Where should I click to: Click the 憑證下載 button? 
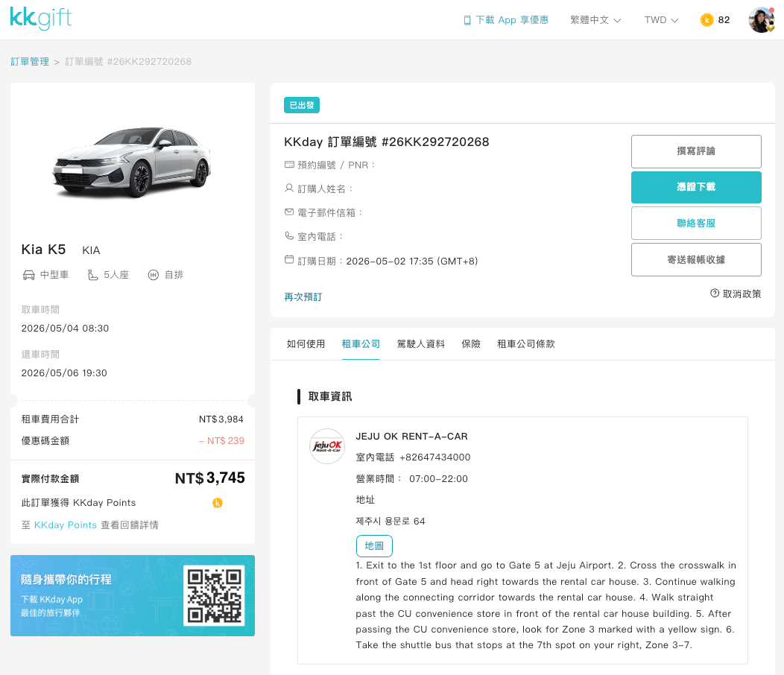pos(696,187)
